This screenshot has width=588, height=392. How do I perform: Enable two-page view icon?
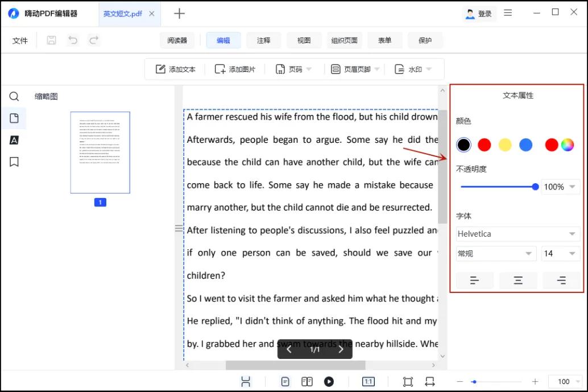pyautogui.click(x=307, y=382)
